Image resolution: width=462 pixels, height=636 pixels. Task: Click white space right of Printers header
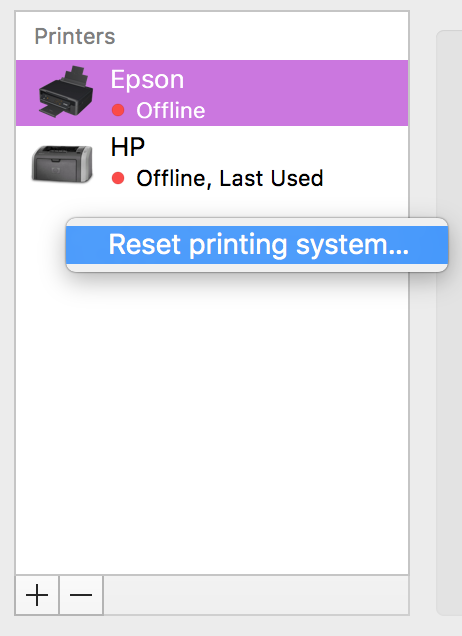pos(262,36)
